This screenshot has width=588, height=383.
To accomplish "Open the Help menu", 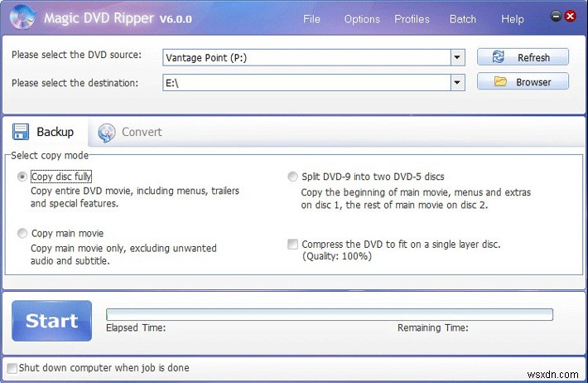I will 513,19.
